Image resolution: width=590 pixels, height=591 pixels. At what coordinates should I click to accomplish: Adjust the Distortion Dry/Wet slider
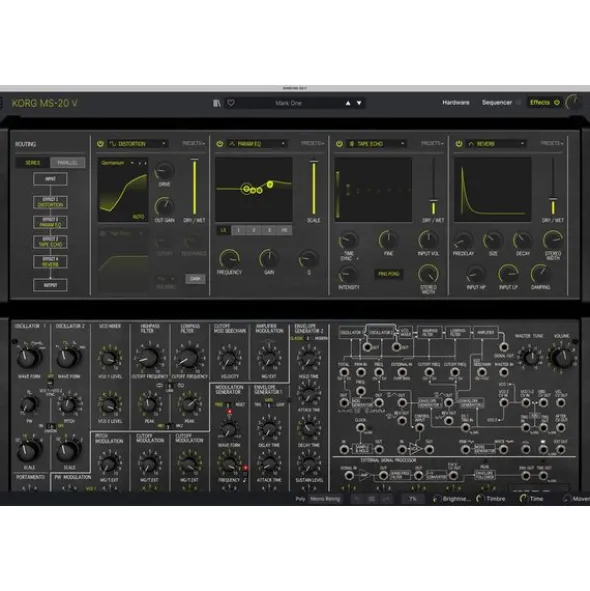195,187
